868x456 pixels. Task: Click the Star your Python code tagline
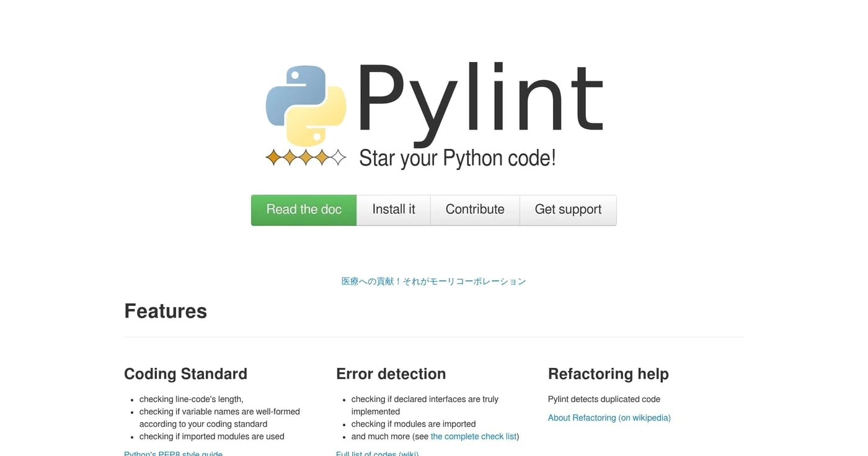[x=458, y=158]
